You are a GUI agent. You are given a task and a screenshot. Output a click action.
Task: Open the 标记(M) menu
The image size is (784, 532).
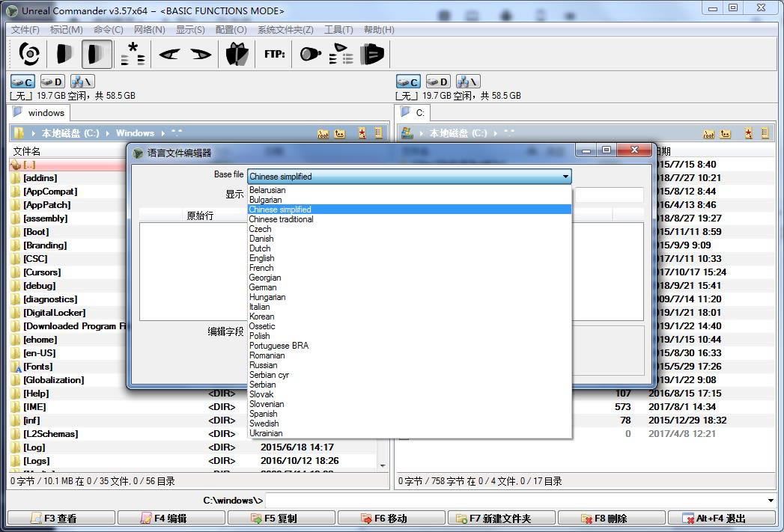(67, 30)
